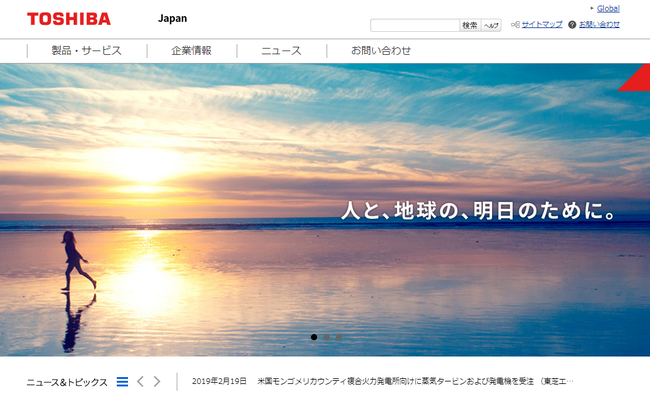Click the sitemap icon beside サイトマップ

click(x=515, y=24)
